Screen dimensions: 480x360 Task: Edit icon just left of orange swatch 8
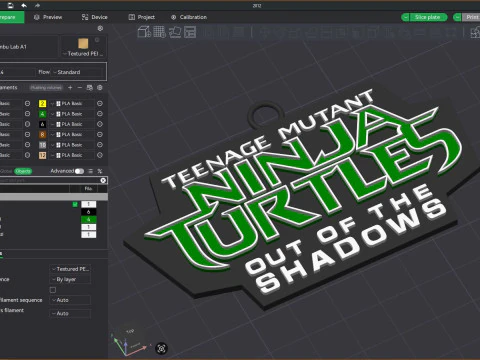pos(27,134)
